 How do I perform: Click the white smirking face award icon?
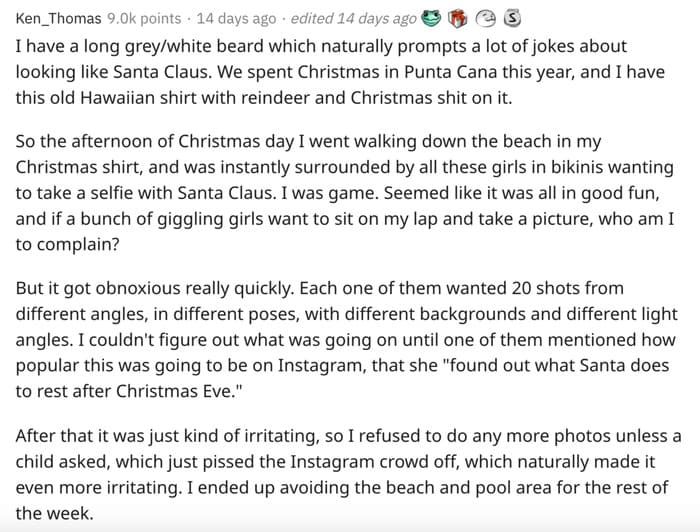click(x=485, y=19)
